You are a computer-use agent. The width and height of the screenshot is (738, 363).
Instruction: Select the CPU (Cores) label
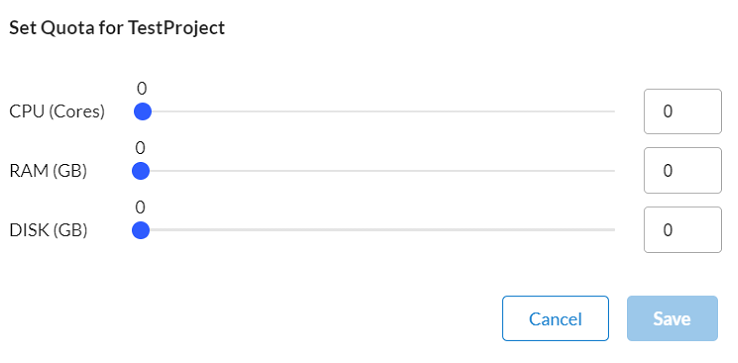tap(57, 112)
